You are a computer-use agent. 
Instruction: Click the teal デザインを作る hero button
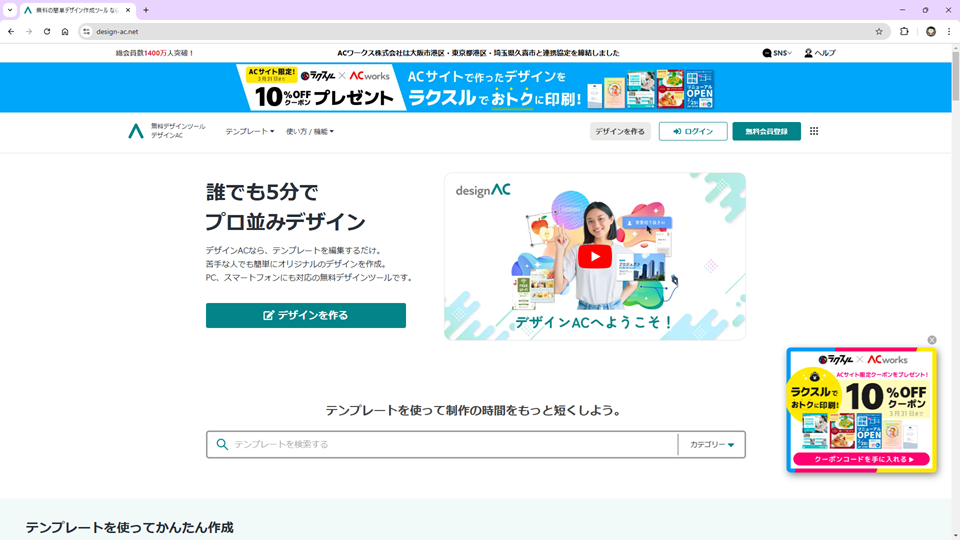click(306, 315)
